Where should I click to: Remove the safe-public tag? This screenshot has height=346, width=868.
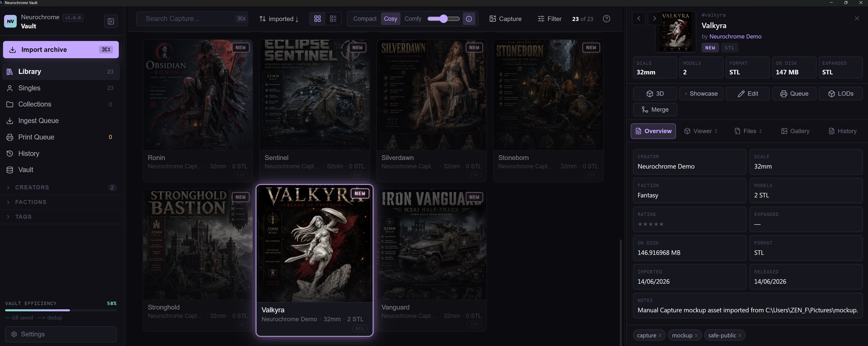click(x=740, y=336)
